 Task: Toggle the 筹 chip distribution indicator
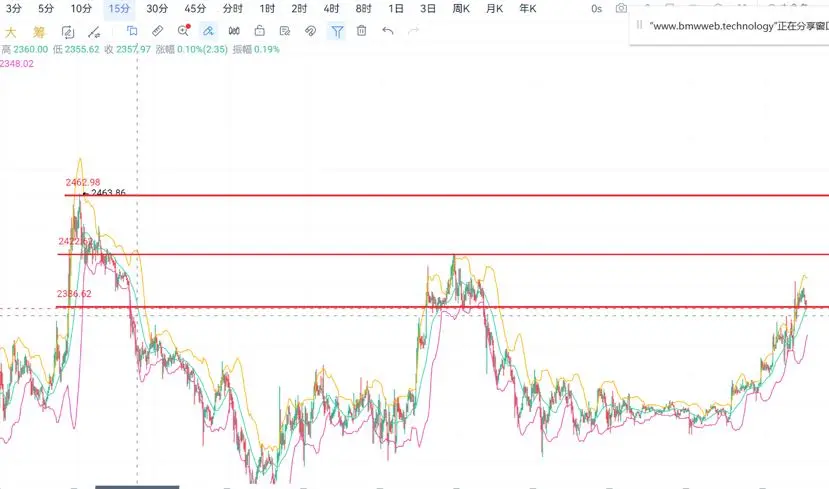tap(39, 32)
